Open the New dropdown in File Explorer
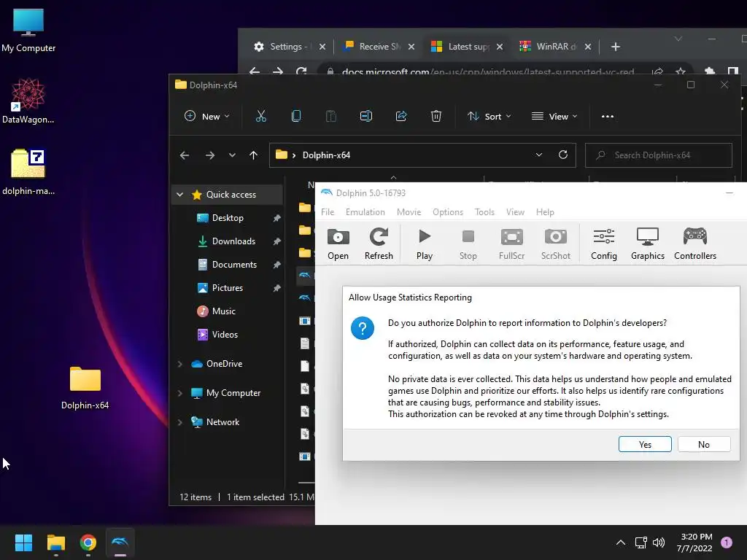 coord(206,116)
